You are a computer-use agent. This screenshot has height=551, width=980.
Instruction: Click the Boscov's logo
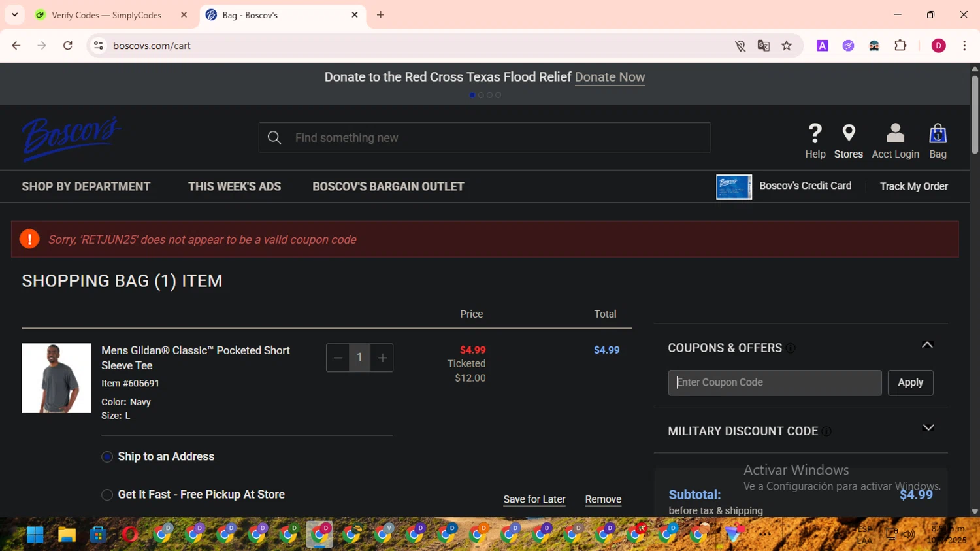71,139
